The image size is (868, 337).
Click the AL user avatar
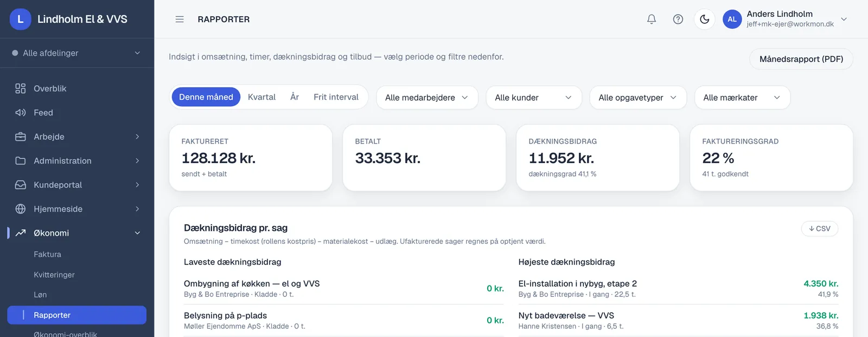pos(732,20)
